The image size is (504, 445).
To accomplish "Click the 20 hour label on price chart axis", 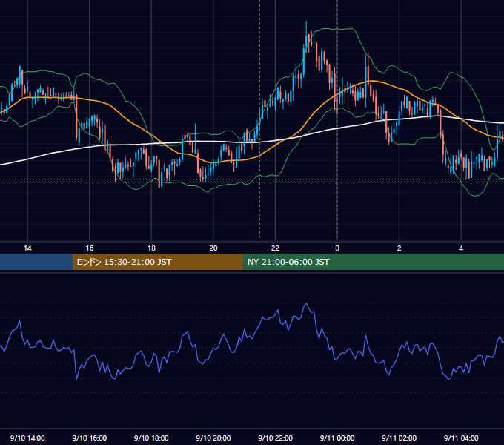I will (x=213, y=248).
